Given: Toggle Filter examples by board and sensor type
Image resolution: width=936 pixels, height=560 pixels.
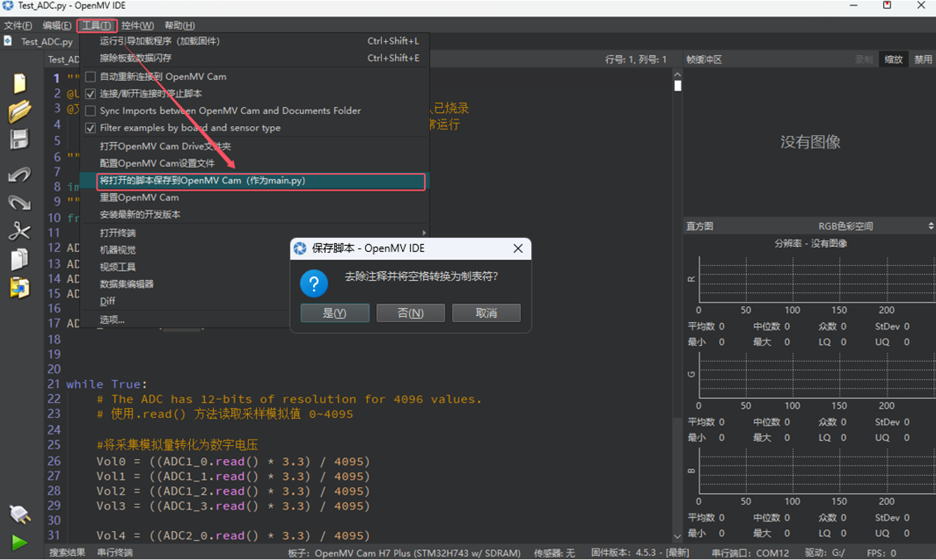Looking at the screenshot, I should pos(90,127).
